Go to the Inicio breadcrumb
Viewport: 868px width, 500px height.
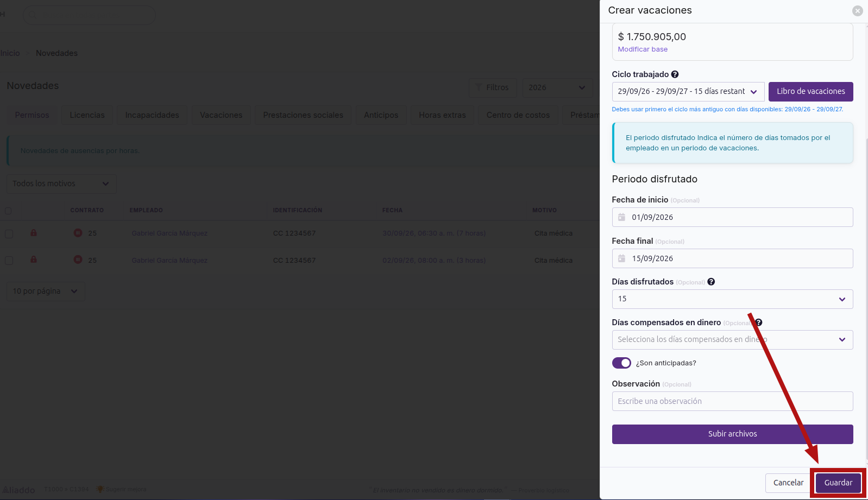pos(10,53)
